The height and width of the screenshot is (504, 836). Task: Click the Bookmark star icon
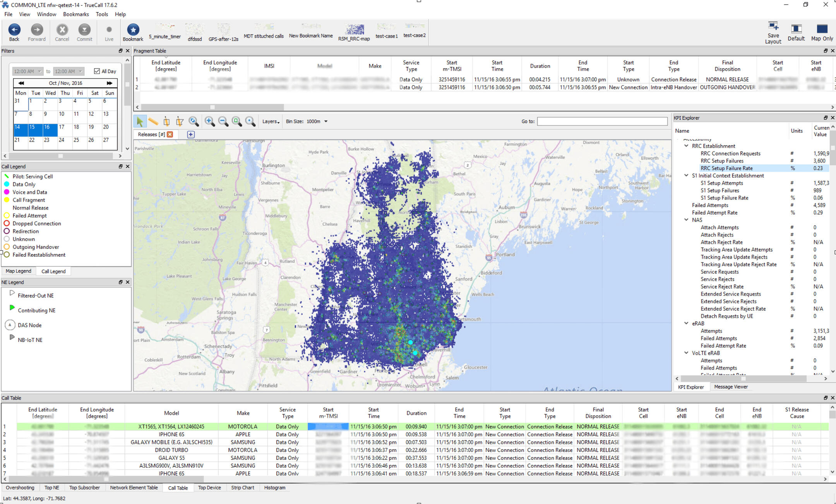pyautogui.click(x=133, y=30)
